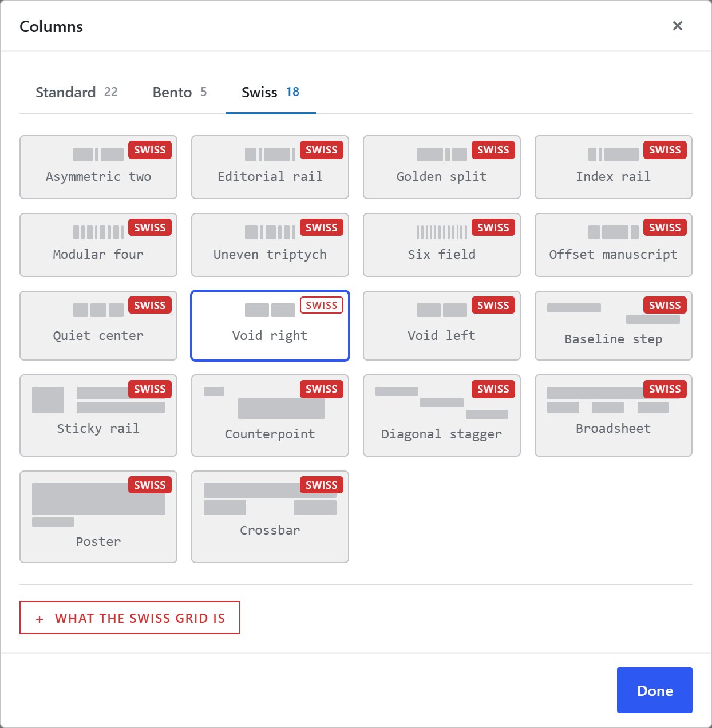The image size is (712, 728).
Task: Select the Diagonal stagger layout
Action: [x=442, y=416]
